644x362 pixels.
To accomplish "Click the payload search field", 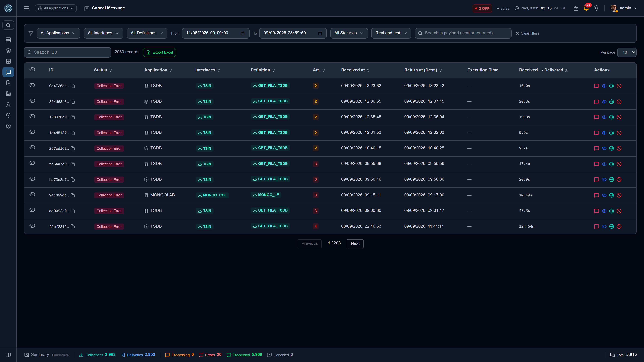I will [463, 33].
